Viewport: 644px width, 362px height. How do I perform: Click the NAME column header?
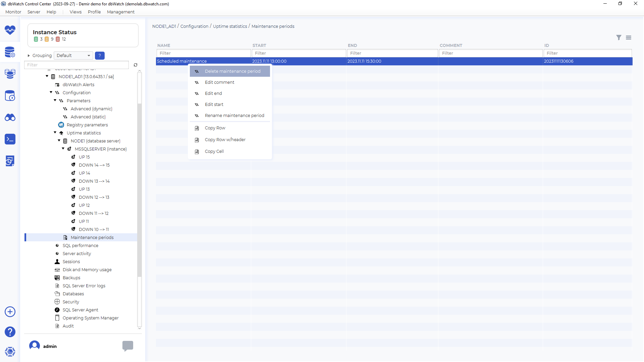tap(164, 46)
